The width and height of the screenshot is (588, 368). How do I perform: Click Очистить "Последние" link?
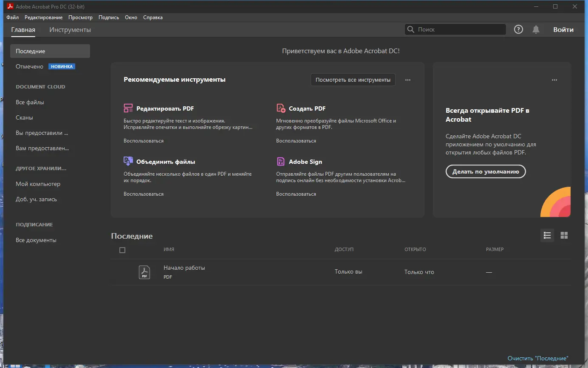tap(537, 358)
